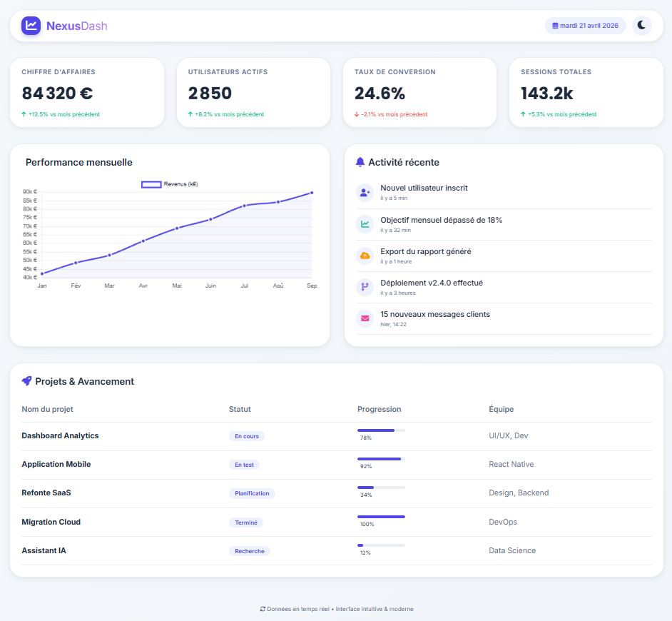Click the Assistant IA 12% progress bar
The width and height of the screenshot is (672, 621).
coord(381,545)
